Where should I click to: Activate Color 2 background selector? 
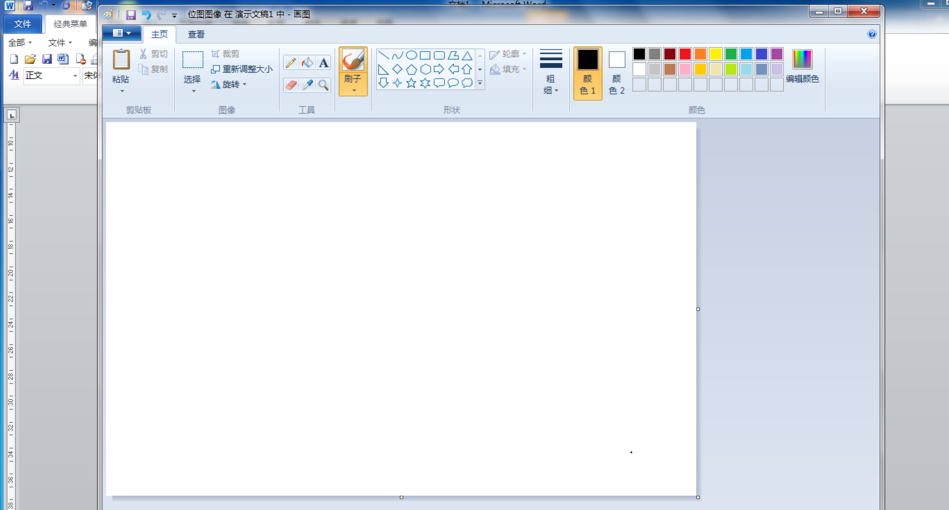(616, 73)
